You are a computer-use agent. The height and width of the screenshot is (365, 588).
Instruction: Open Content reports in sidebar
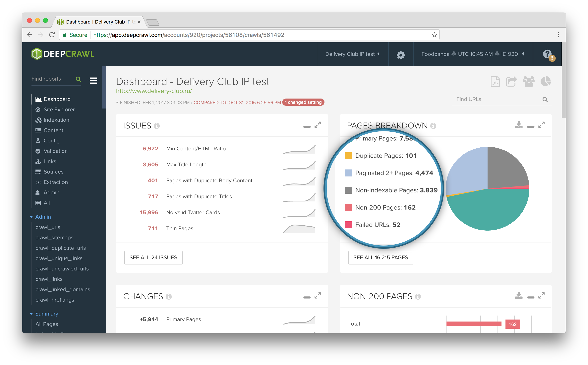click(49, 130)
